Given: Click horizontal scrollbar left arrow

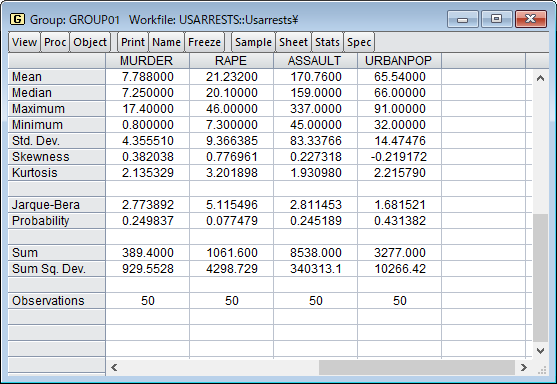Looking at the screenshot, I should pos(114,367).
